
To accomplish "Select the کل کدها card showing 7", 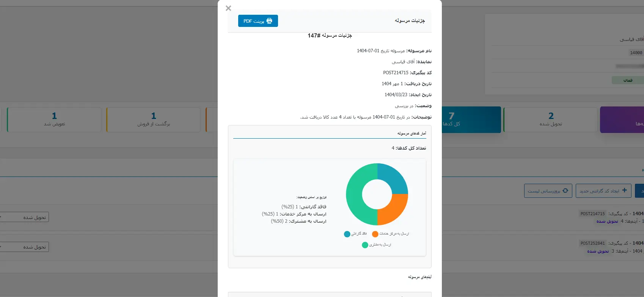I will click(471, 120).
